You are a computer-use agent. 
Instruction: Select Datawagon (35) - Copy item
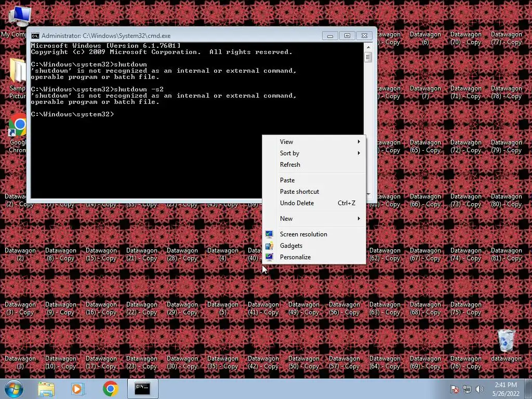pos(222,362)
